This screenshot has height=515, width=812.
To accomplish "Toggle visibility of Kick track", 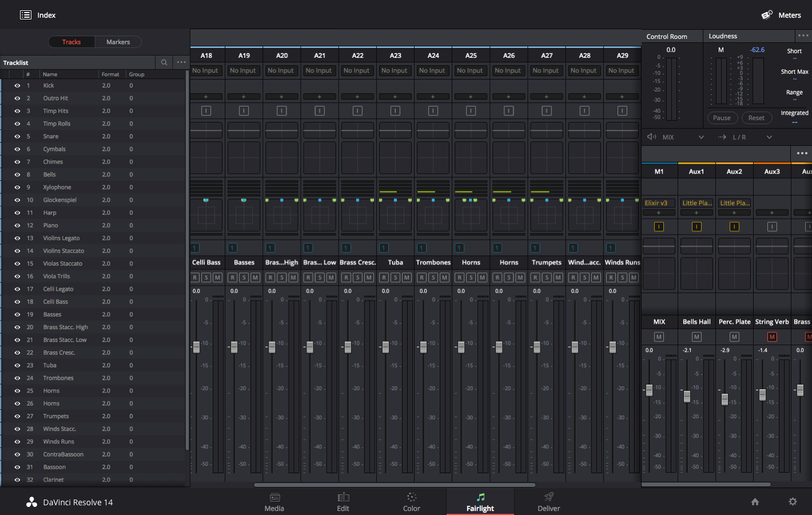I will click(17, 85).
